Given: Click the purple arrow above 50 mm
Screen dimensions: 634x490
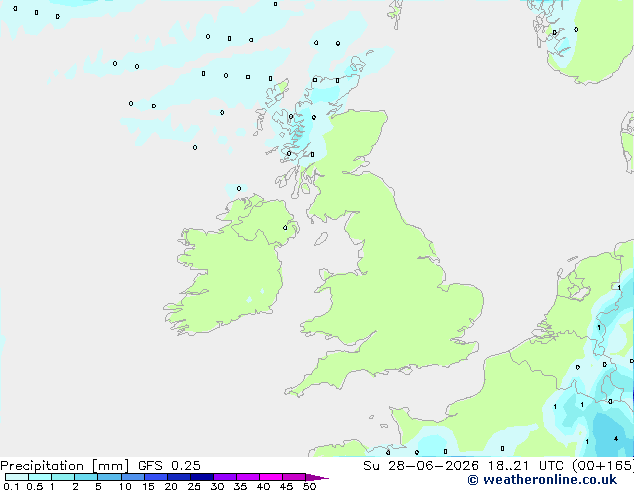Looking at the screenshot, I should point(317,477).
